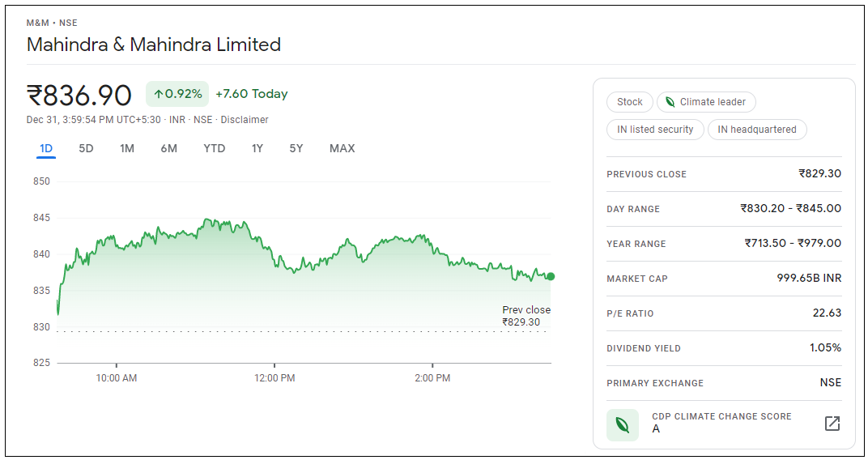Click the YEAR RANGE label
This screenshot has width=868, height=460.
pos(636,244)
